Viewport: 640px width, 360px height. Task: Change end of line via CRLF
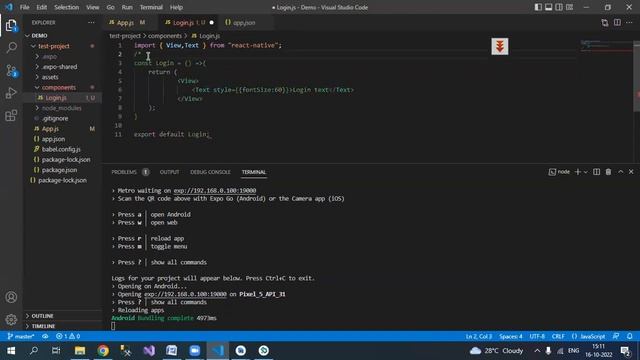pyautogui.click(x=558, y=336)
